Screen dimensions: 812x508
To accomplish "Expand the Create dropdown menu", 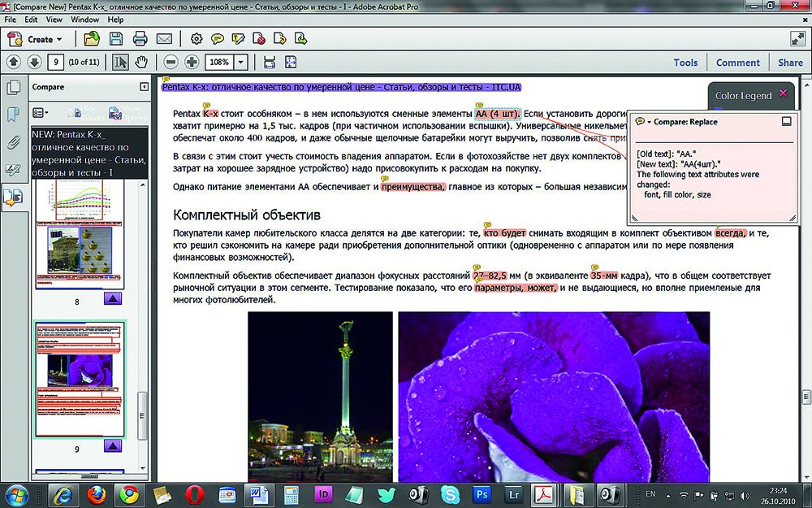I will 59,39.
